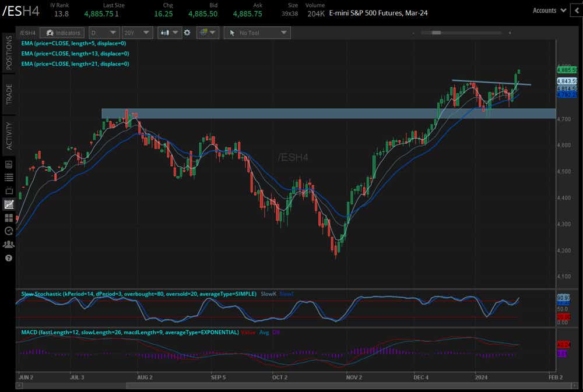The width and height of the screenshot is (583, 392).
Task: Open the Accounts menu
Action: [549, 10]
